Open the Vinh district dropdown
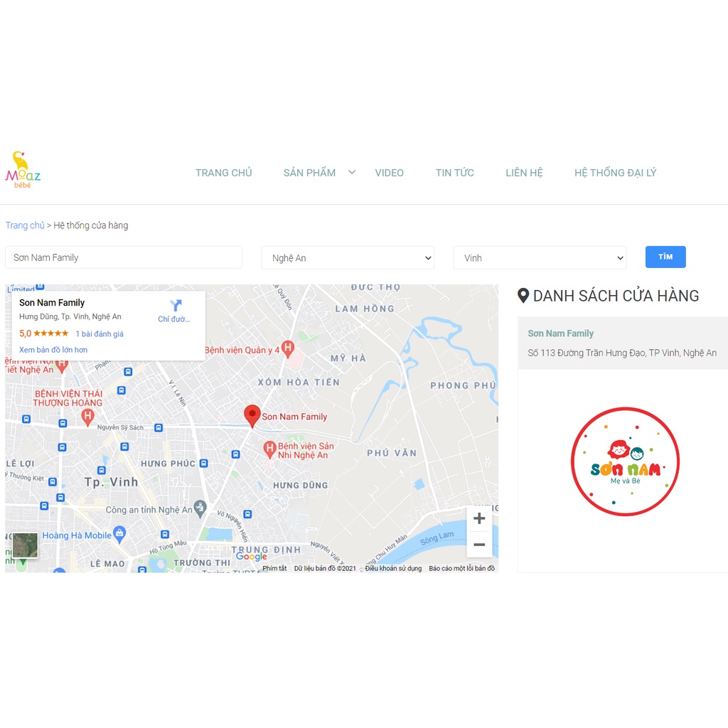The width and height of the screenshot is (728, 728). [540, 257]
